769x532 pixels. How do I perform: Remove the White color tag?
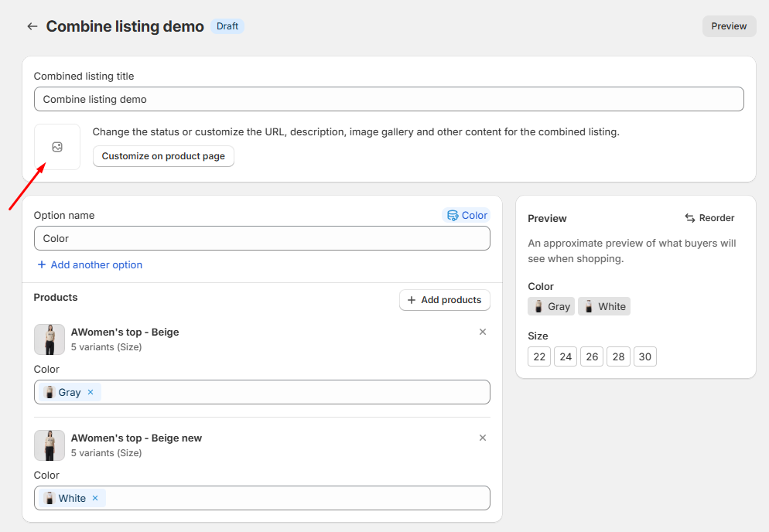(95, 498)
